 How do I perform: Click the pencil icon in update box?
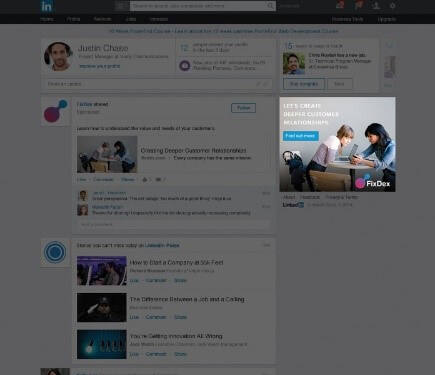tap(258, 84)
